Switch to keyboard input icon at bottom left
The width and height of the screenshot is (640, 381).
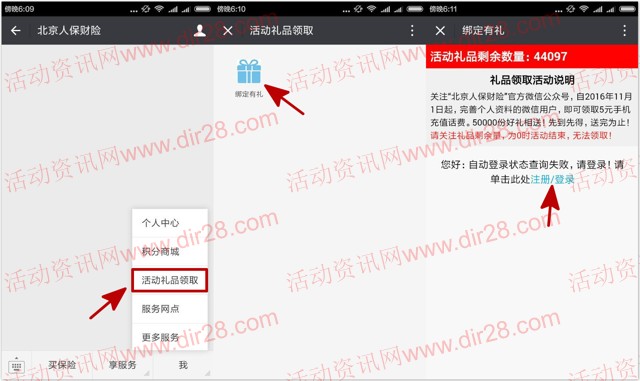(x=16, y=365)
